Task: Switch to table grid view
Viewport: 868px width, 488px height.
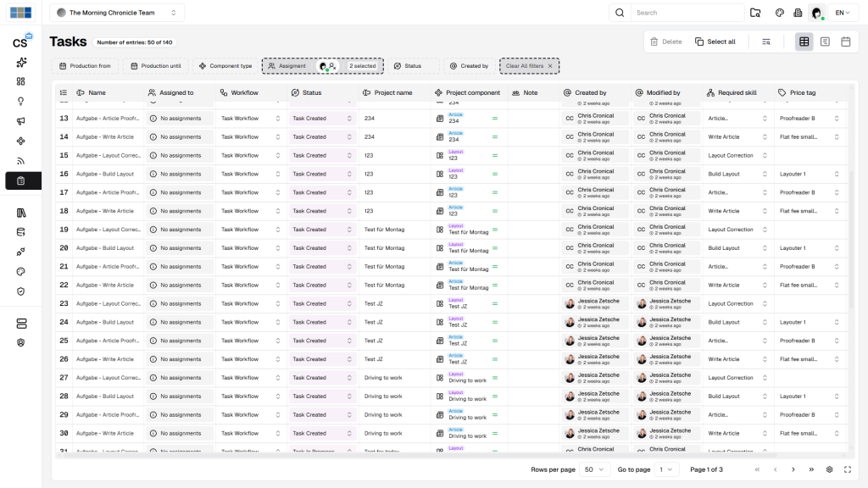Action: point(804,42)
